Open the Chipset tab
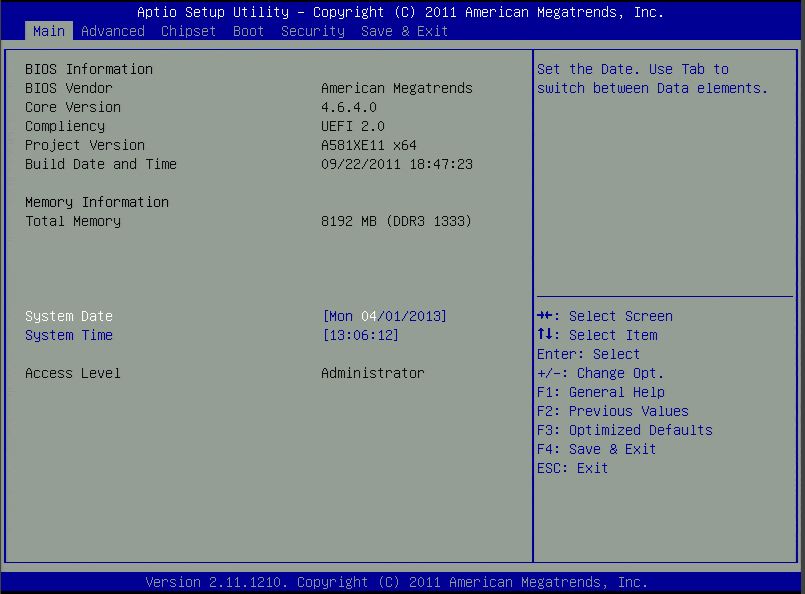The height and width of the screenshot is (594, 805). (x=188, y=31)
